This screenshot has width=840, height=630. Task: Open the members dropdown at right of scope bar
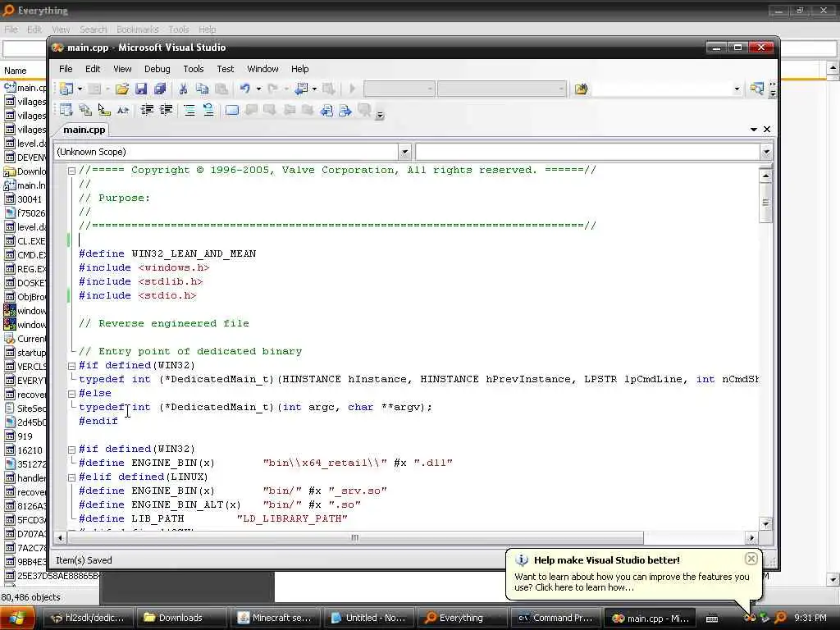pyautogui.click(x=766, y=152)
